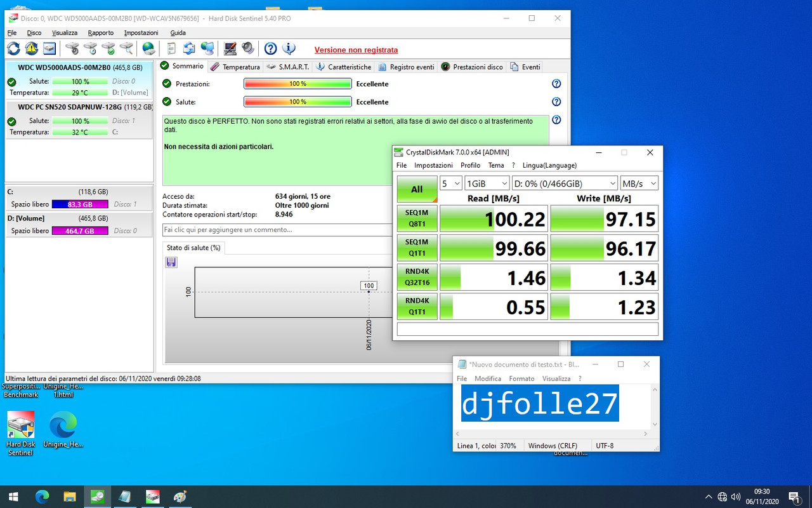Click the Versione non registrata link
Image resolution: width=812 pixels, height=508 pixels.
[x=355, y=50]
